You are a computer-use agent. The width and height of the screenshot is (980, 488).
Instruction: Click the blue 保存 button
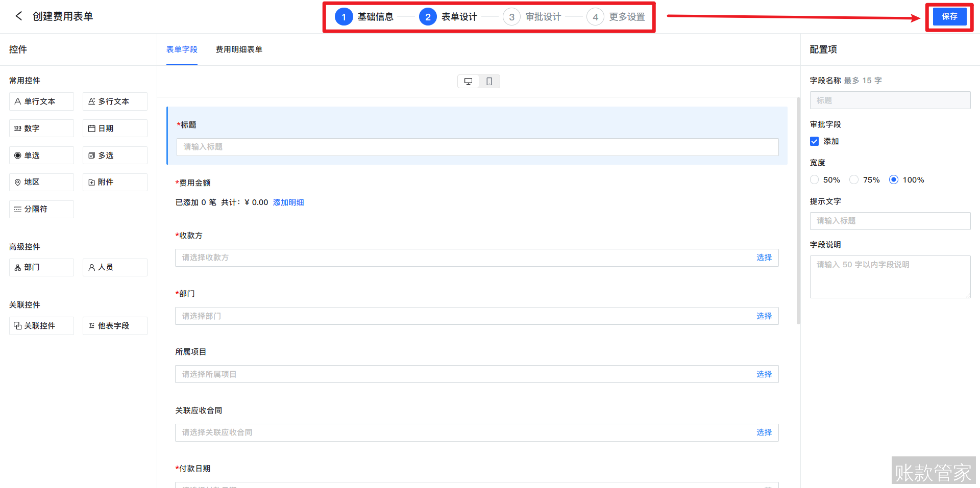click(x=949, y=16)
